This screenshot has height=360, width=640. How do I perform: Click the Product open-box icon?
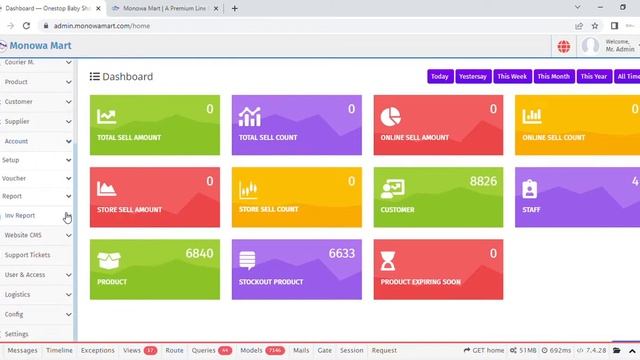(109, 261)
